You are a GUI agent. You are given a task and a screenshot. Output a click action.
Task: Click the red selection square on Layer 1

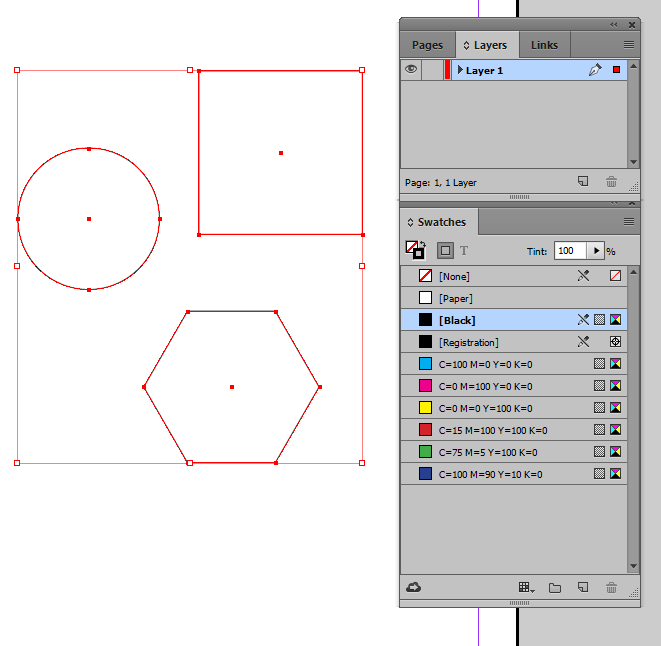(x=616, y=70)
